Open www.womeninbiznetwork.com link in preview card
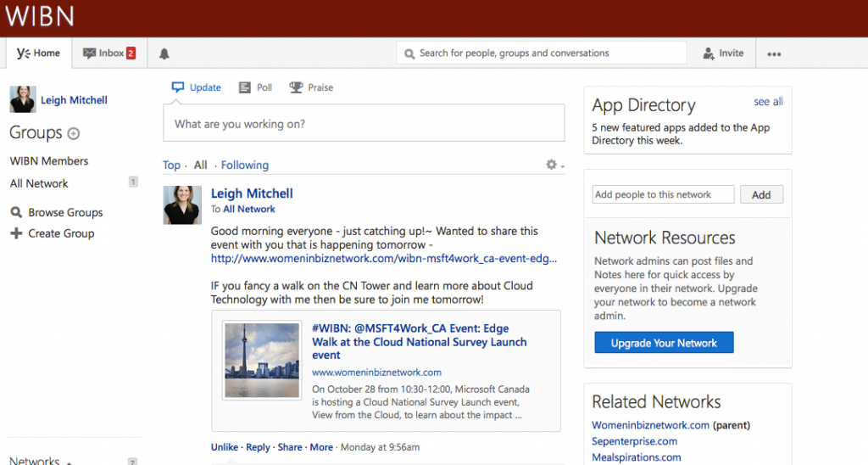The height and width of the screenshot is (465, 868). coord(376,373)
